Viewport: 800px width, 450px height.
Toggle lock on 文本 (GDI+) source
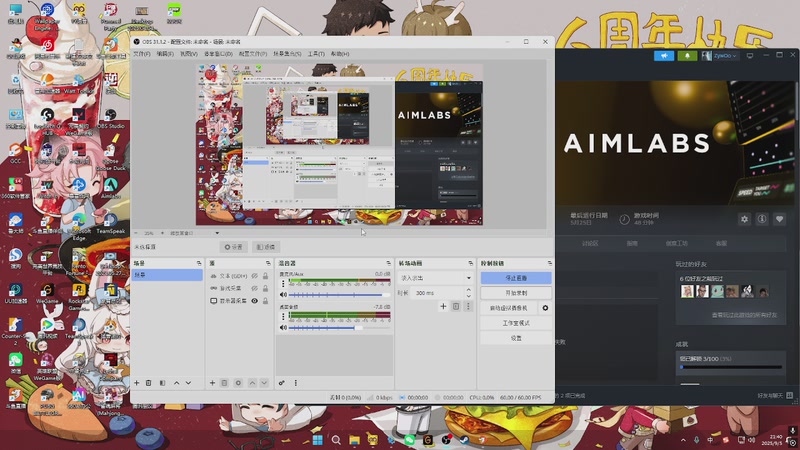(x=265, y=276)
